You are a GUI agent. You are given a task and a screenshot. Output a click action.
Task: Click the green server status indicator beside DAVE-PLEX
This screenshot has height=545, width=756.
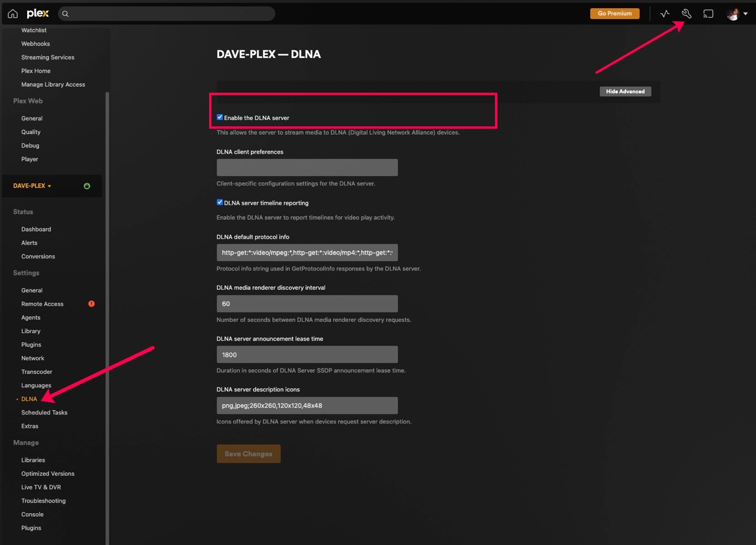pos(87,185)
